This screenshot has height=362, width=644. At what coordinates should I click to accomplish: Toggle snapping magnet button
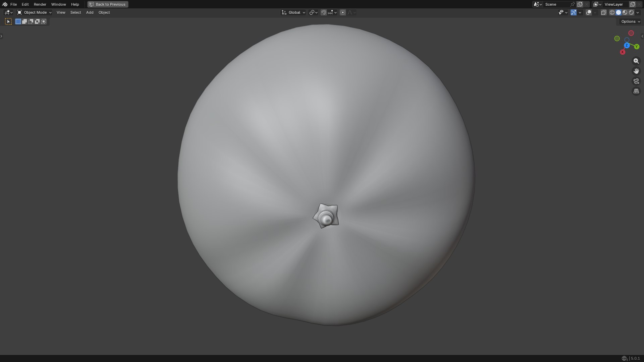[324, 12]
